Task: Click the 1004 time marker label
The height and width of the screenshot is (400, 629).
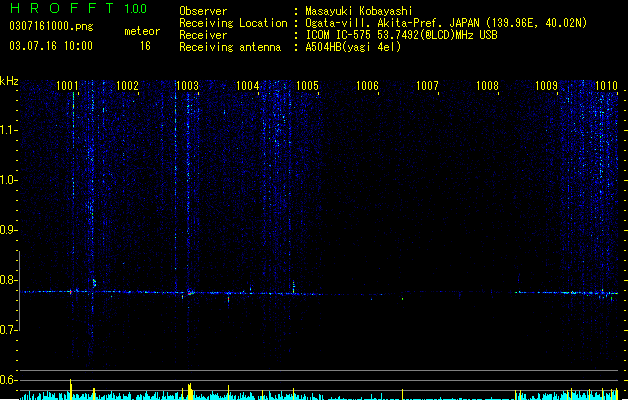Action: 248,86
